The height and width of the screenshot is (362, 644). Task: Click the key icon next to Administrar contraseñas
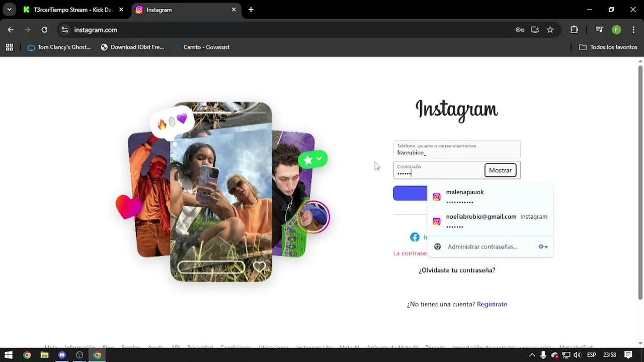pos(543,246)
